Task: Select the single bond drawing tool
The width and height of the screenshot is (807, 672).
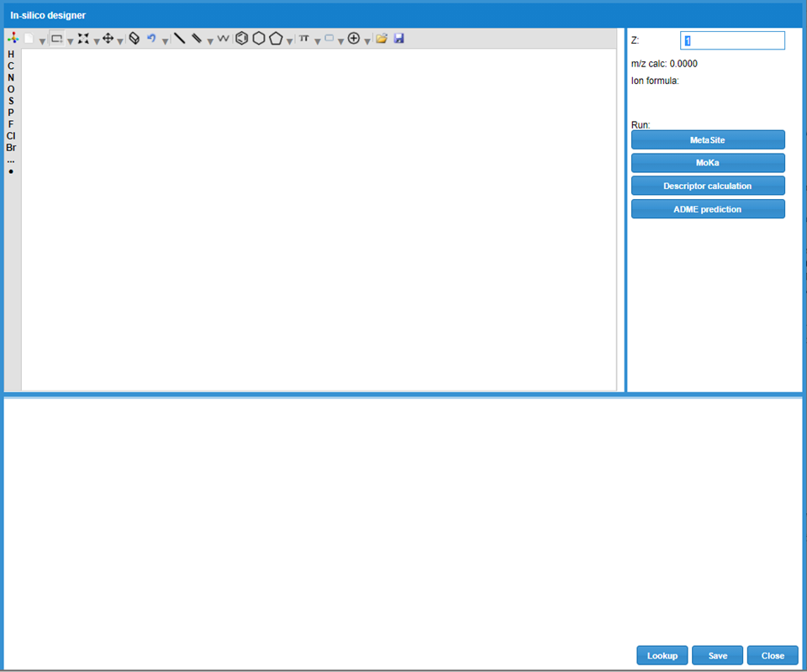Action: pos(179,38)
